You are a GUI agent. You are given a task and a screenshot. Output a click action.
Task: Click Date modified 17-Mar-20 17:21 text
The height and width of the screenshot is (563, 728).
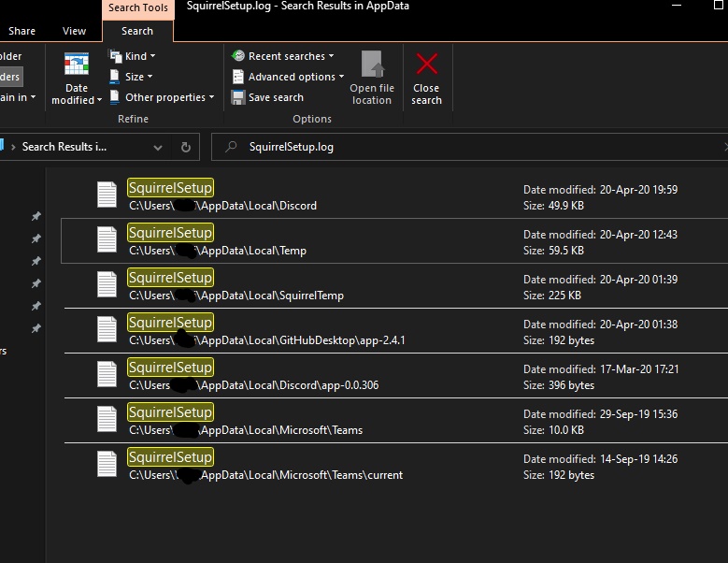(x=601, y=369)
